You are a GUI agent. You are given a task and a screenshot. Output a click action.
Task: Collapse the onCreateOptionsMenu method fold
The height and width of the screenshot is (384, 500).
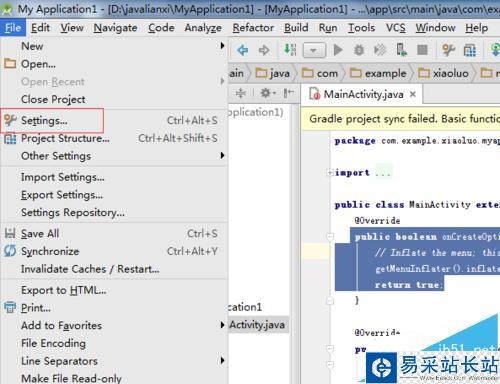pyautogui.click(x=330, y=236)
